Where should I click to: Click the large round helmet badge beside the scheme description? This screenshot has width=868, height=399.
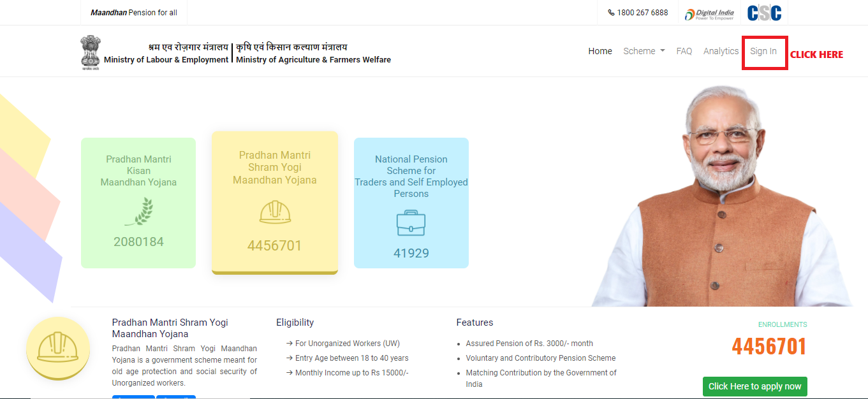[58, 349]
